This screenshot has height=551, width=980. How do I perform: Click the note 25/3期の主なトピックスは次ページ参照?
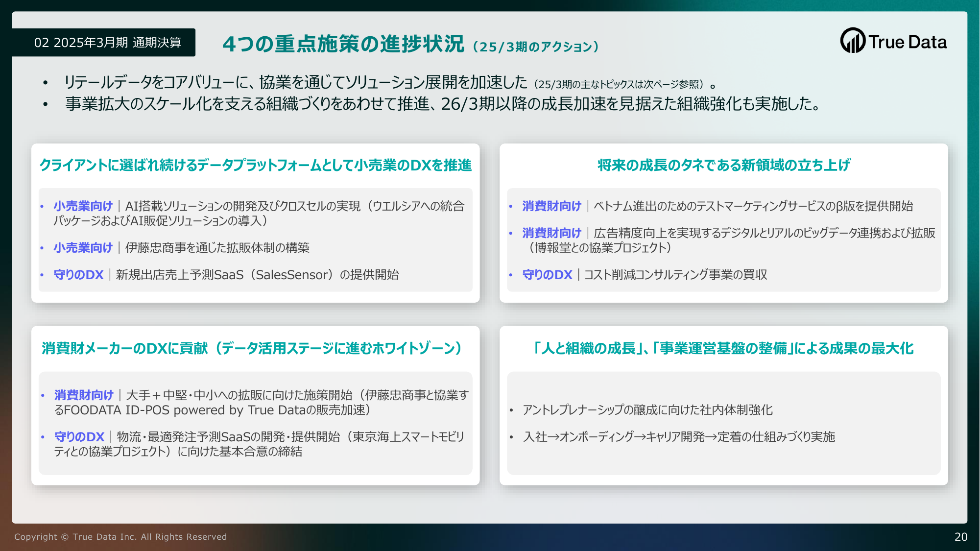619,84
